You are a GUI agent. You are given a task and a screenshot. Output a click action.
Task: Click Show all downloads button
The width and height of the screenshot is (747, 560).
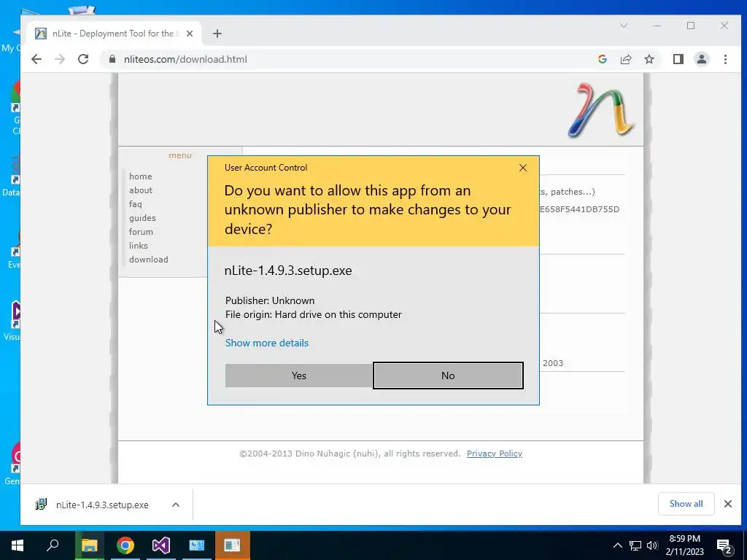(686, 504)
